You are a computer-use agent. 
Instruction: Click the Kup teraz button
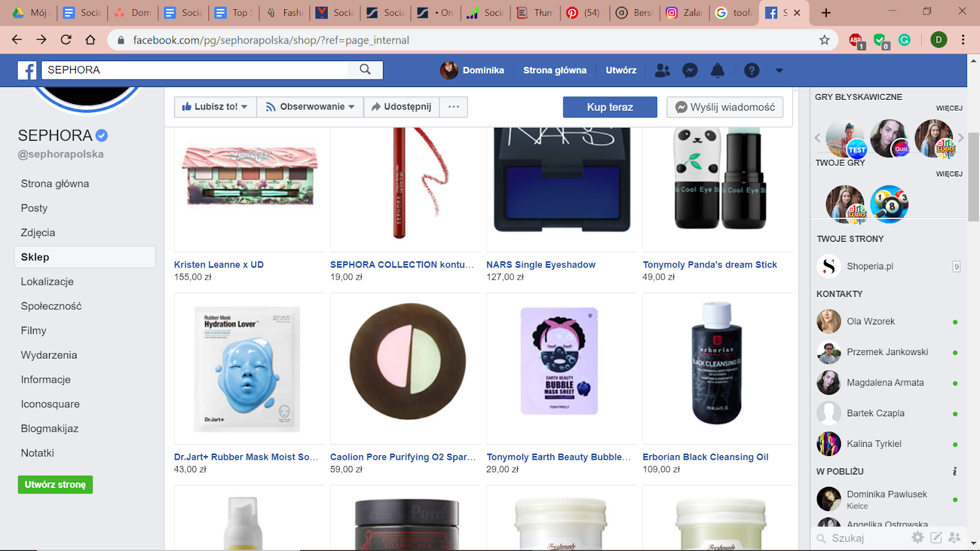[610, 107]
